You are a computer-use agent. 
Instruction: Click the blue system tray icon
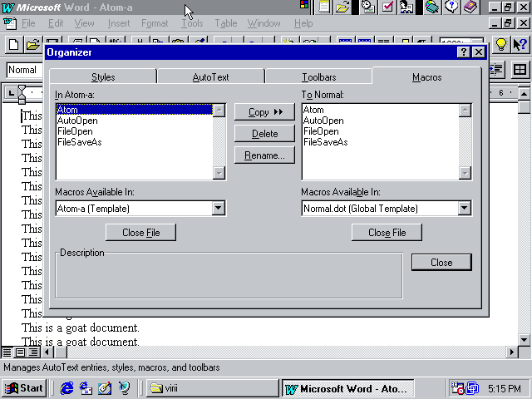[x=472, y=388]
